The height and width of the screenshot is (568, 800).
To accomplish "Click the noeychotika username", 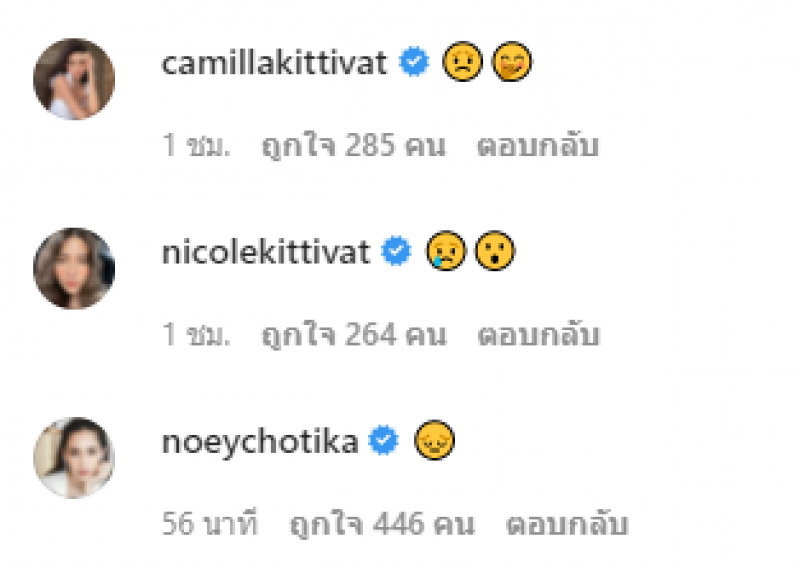I will 260,442.
